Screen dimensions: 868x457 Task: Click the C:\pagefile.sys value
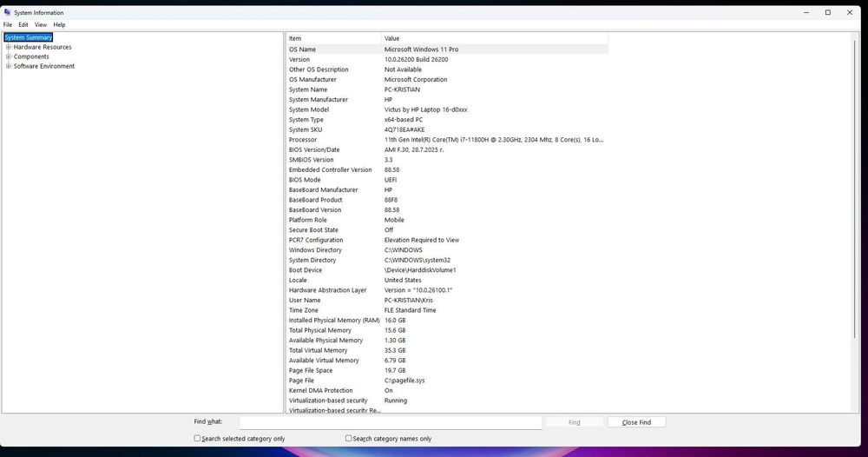(404, 381)
